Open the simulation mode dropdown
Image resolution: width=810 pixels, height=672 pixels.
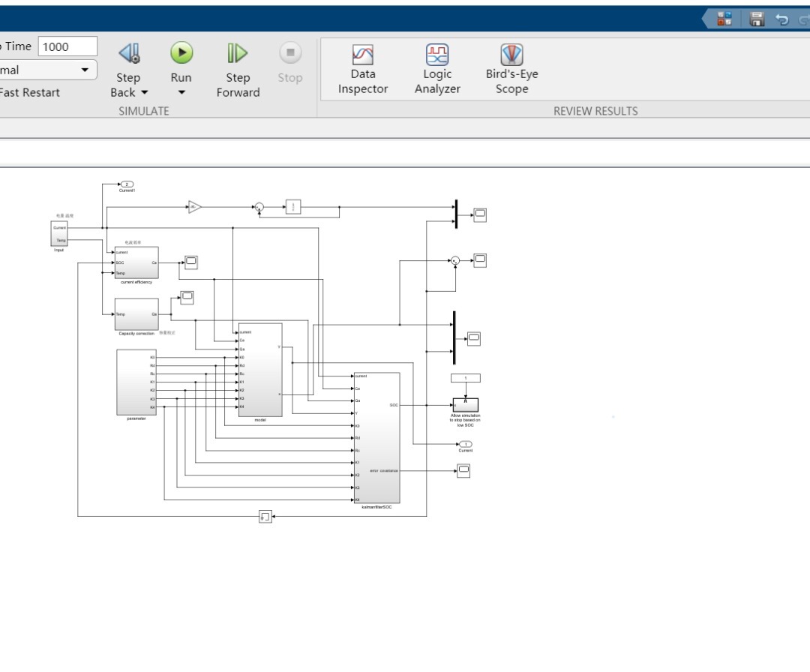[47, 70]
